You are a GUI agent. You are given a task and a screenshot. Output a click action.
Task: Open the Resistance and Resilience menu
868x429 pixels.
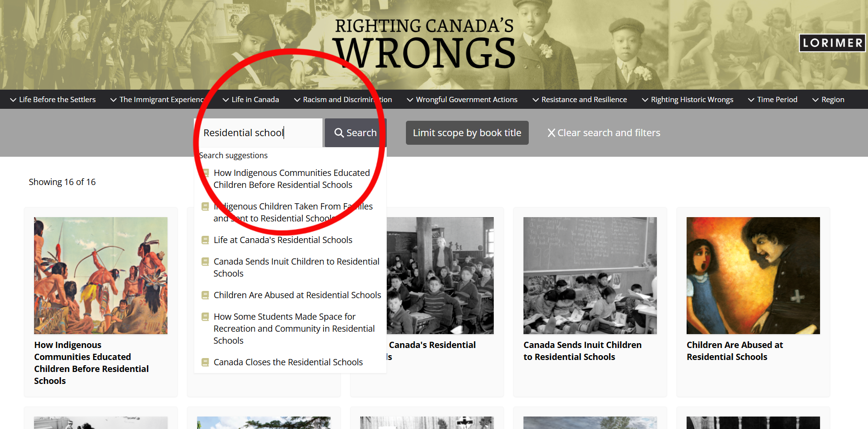point(580,99)
